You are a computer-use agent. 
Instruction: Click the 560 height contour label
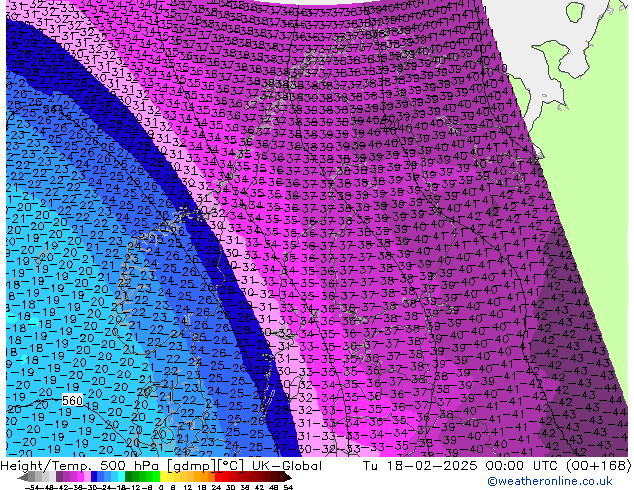pyautogui.click(x=72, y=401)
